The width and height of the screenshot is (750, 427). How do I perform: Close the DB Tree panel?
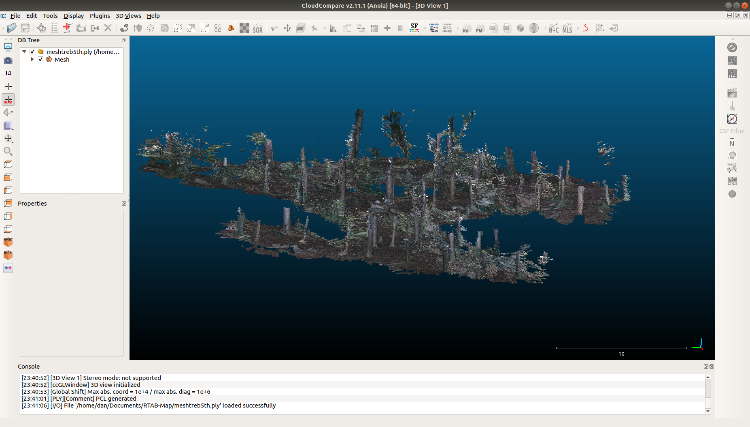124,42
